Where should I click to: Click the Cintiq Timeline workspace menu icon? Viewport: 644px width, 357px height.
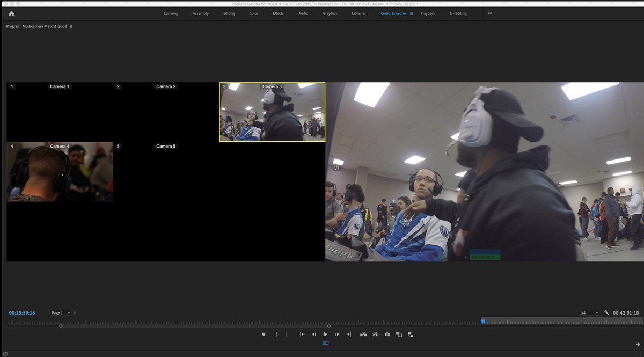click(411, 13)
